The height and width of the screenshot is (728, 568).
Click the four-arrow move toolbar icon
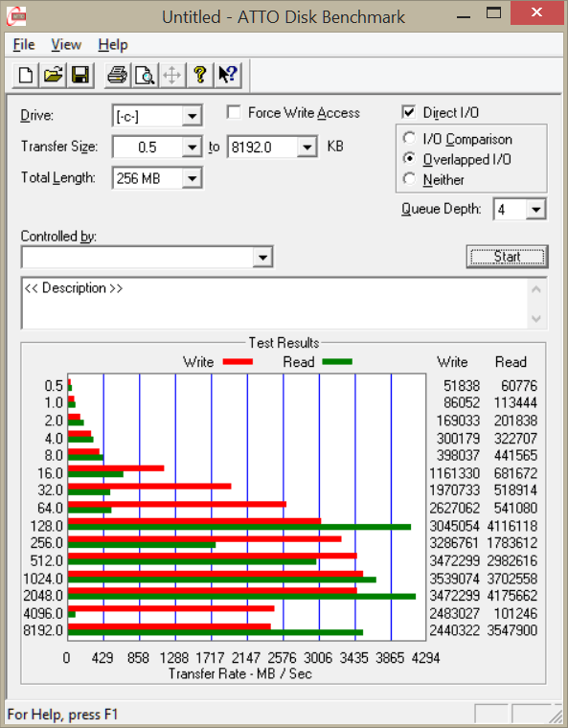click(x=171, y=75)
